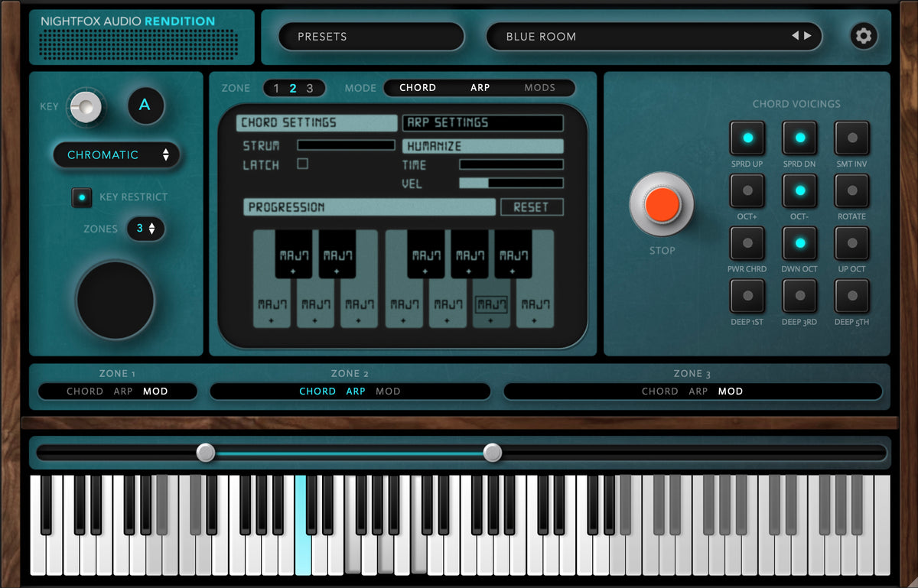Enable UP OCT voicing button

point(852,243)
